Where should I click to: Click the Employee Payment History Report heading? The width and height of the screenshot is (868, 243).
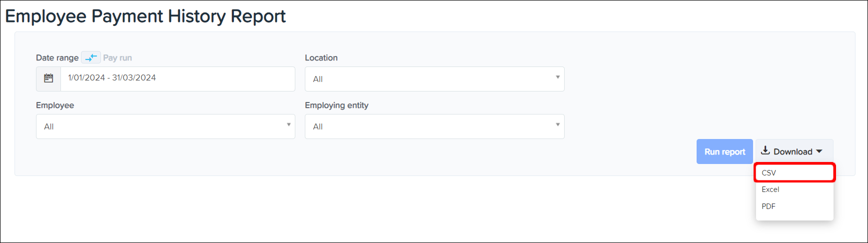145,16
